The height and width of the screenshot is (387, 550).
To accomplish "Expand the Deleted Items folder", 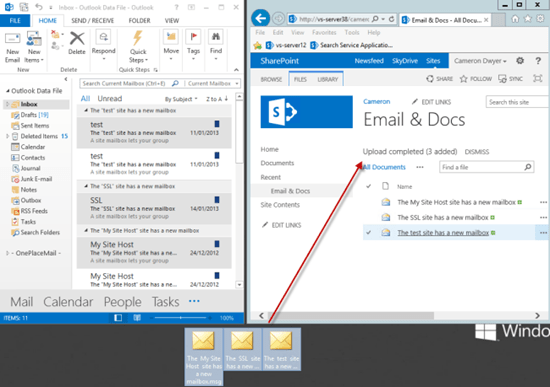I will click(7, 136).
